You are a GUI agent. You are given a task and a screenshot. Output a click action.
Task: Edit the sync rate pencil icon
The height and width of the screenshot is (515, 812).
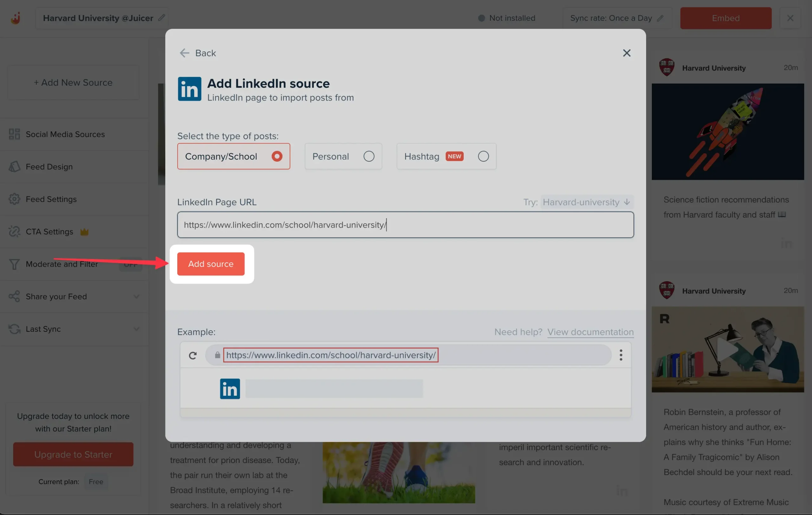coord(660,18)
